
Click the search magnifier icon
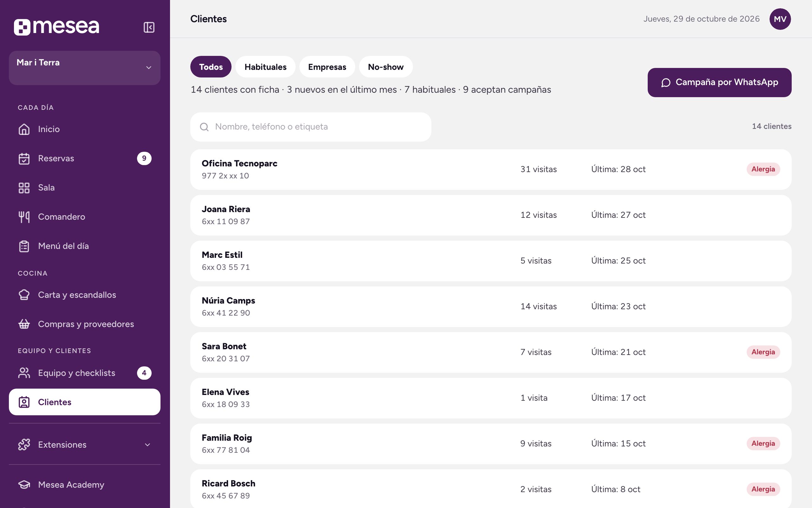tap(204, 127)
